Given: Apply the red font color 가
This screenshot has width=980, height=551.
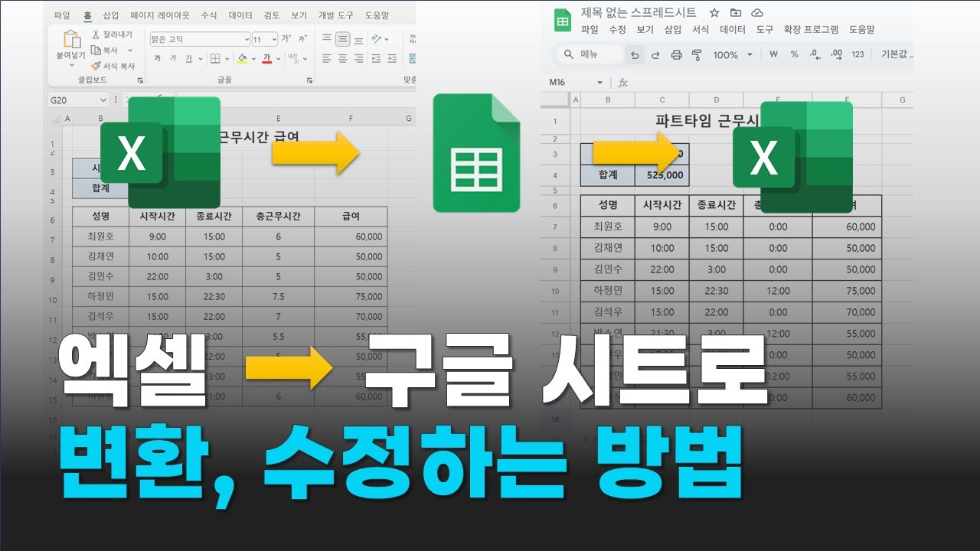Looking at the screenshot, I should tap(267, 58).
